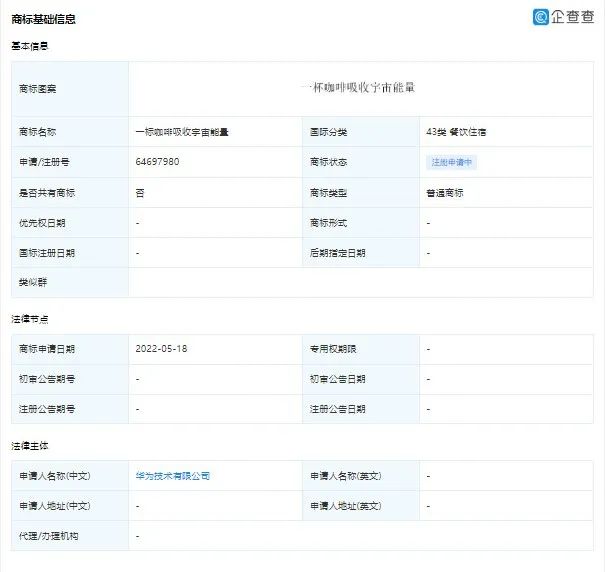
Task: Click the application date 2022-05-18
Action: (160, 349)
